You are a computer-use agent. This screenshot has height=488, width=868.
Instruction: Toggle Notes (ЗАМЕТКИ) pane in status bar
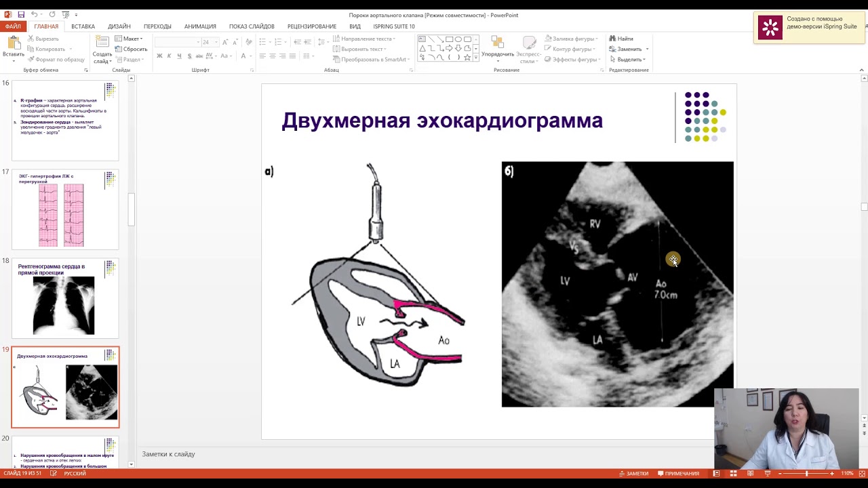point(633,474)
